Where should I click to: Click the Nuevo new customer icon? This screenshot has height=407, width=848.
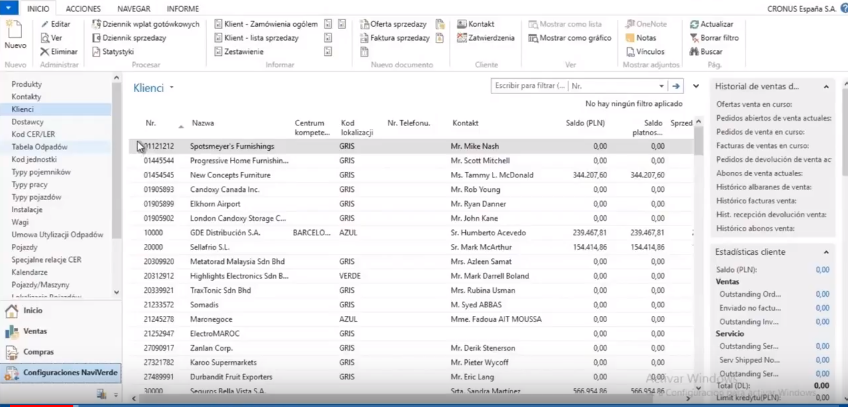pyautogui.click(x=15, y=35)
